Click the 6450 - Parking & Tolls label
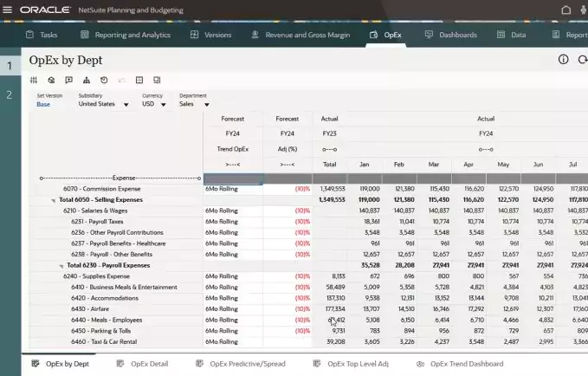588x376 pixels. pos(100,331)
